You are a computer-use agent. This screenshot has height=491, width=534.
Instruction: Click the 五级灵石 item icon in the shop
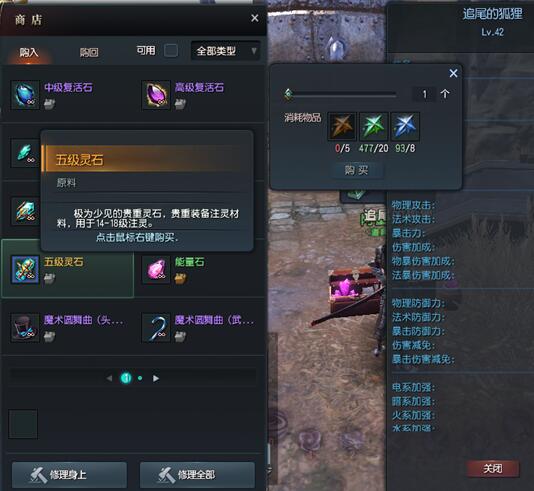pyautogui.click(x=25, y=269)
